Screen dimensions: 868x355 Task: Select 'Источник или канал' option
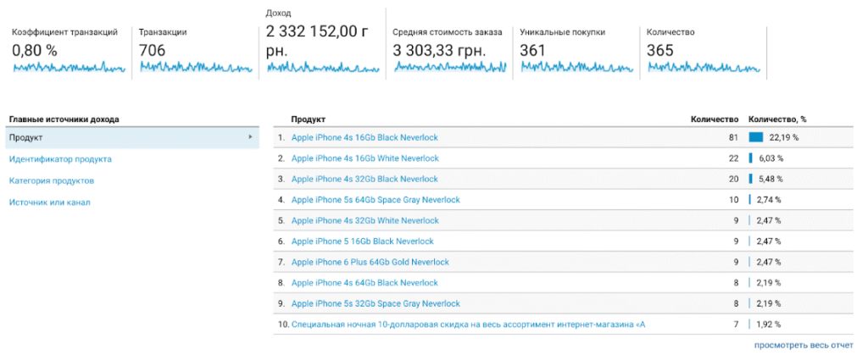[49, 202]
